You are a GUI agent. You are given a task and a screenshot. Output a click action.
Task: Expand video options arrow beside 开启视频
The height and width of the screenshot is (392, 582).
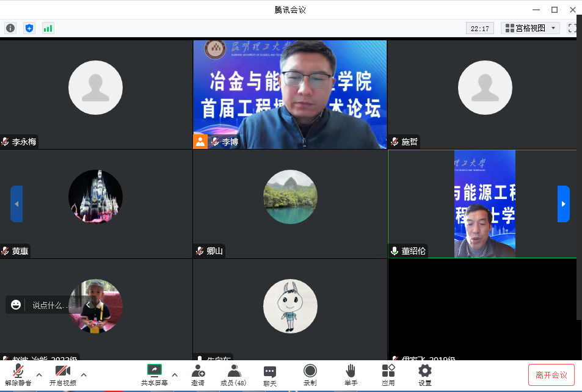coord(84,374)
